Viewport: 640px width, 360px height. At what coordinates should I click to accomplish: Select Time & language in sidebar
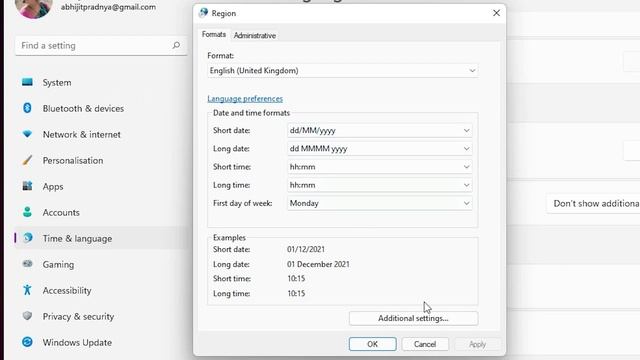(x=101, y=238)
